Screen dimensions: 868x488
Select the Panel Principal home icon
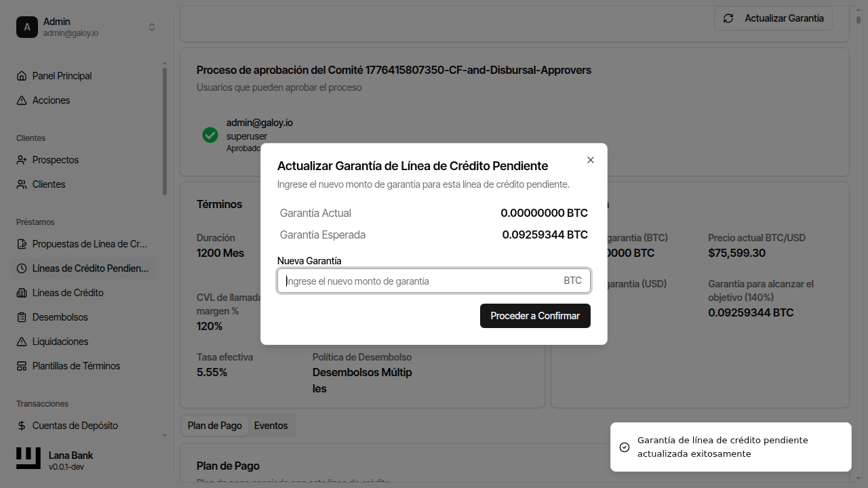[x=22, y=75]
